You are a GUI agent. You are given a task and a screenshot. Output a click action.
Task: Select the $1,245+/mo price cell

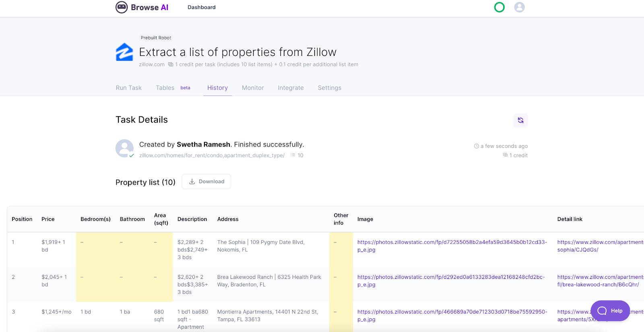(x=56, y=312)
